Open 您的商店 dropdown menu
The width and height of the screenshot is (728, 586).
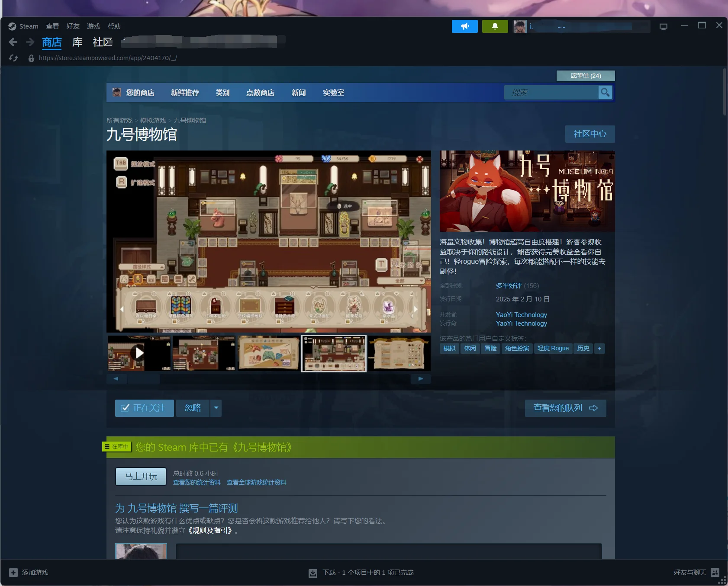140,93
